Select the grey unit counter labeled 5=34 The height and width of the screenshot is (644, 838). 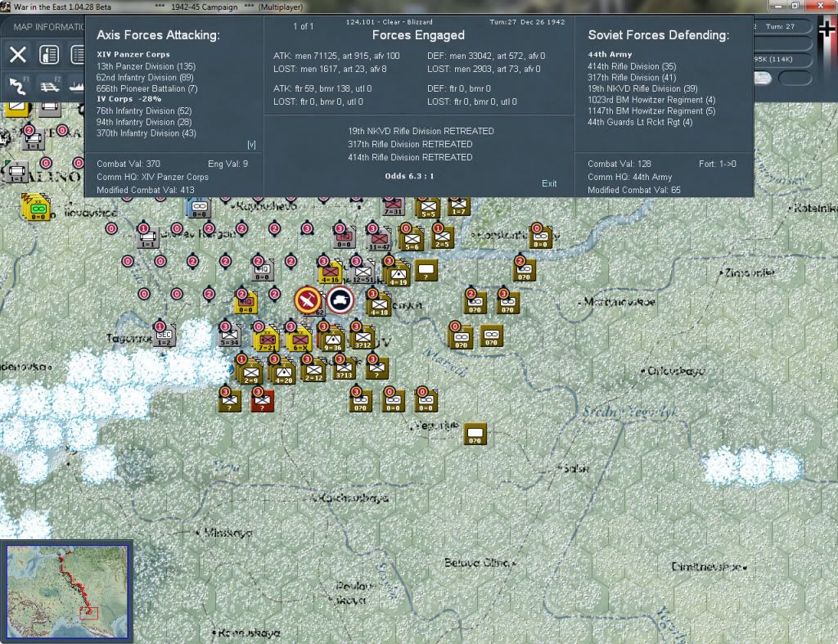click(x=230, y=336)
